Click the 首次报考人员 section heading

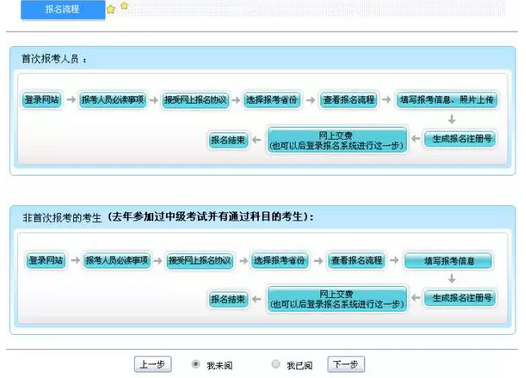[x=54, y=59]
